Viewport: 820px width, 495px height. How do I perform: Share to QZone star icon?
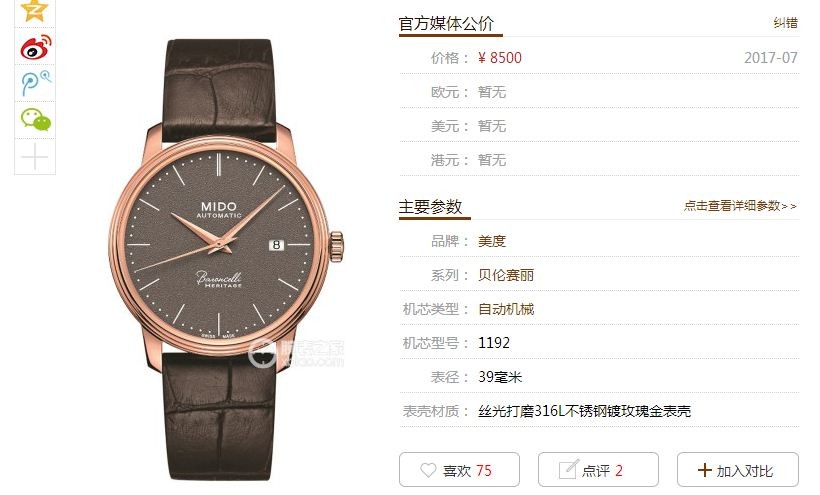point(35,10)
